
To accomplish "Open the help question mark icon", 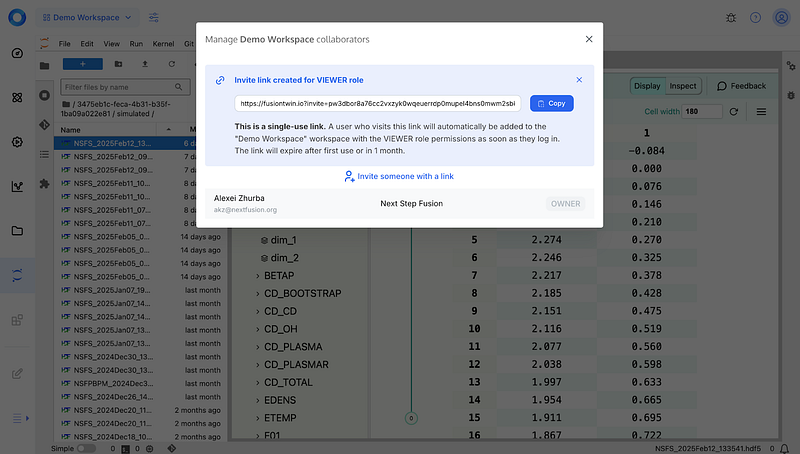I will click(755, 17).
